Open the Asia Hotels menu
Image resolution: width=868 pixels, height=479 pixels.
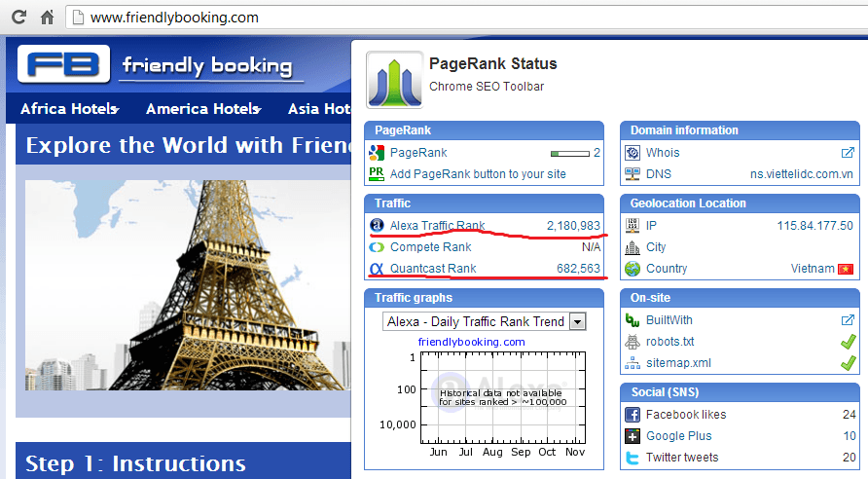click(x=319, y=108)
